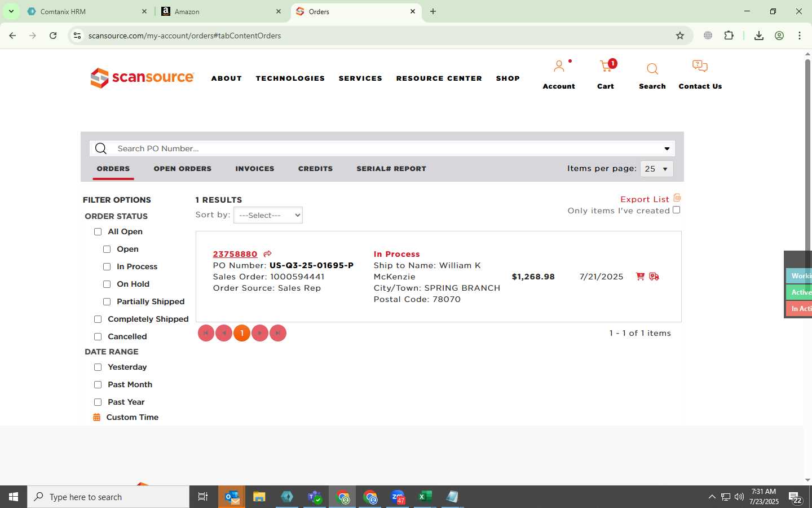Open the Sort by select dropdown
Screen dimensions: 812x508
click(x=268, y=215)
